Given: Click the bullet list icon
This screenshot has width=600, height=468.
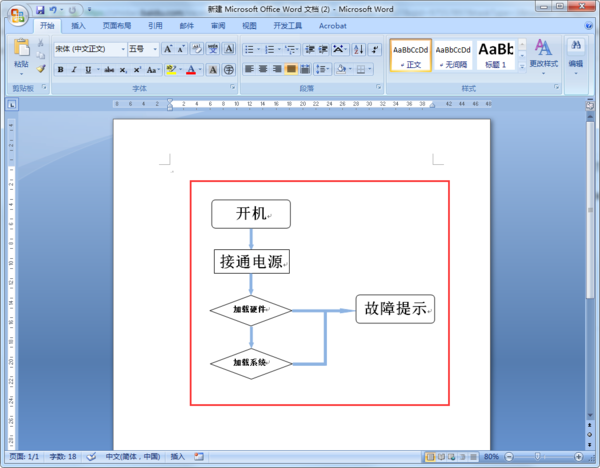Looking at the screenshot, I should (249, 49).
